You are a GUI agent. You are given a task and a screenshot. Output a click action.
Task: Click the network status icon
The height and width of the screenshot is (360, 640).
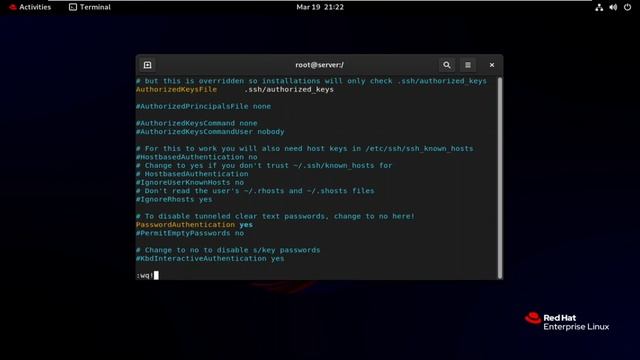(599, 7)
